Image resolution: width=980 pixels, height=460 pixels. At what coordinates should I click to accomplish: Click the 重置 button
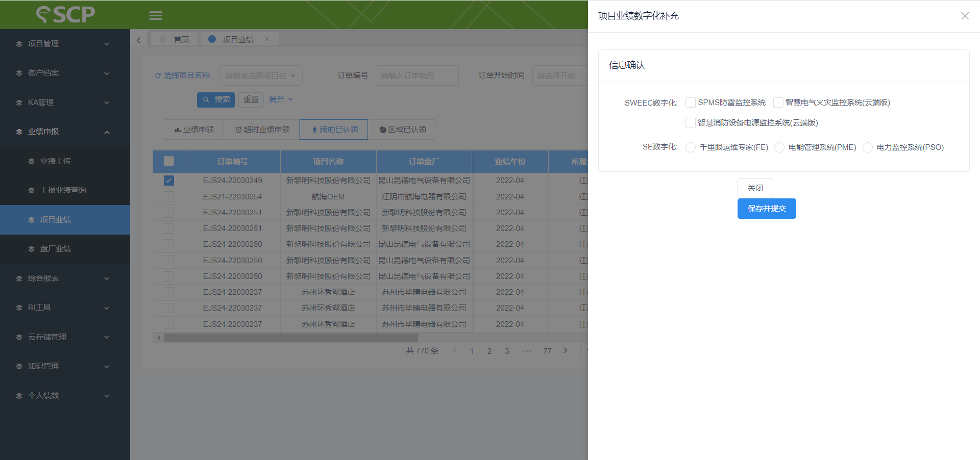251,99
